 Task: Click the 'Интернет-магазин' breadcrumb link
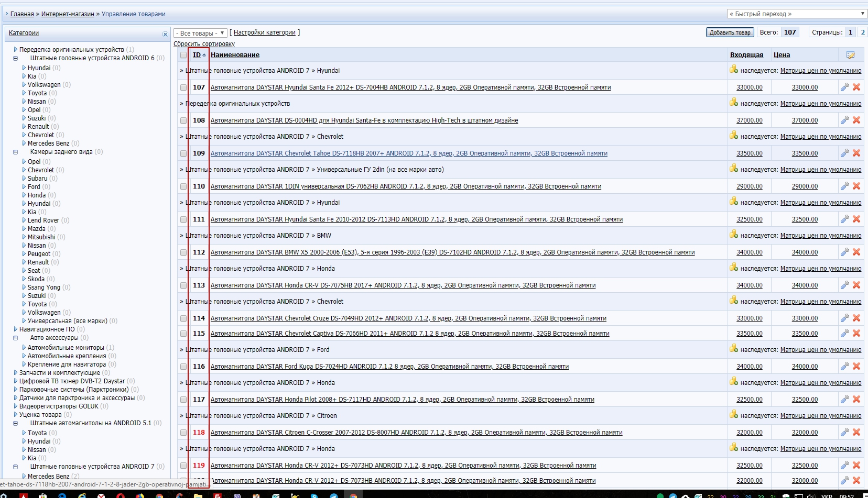(x=68, y=14)
